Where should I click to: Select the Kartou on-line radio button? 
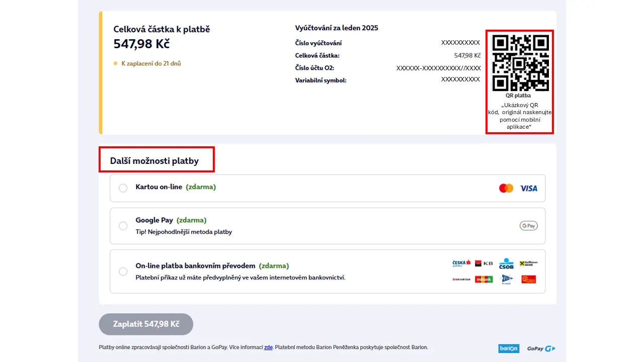[x=123, y=188]
